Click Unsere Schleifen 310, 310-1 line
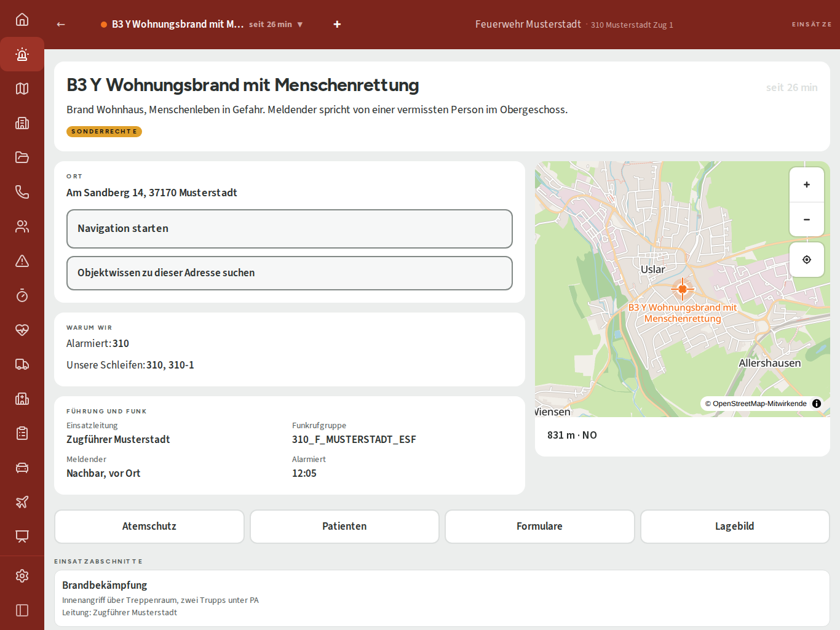 tap(130, 365)
